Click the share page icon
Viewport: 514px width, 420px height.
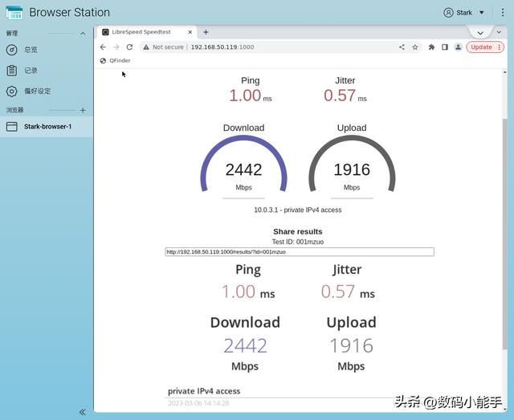[402, 47]
